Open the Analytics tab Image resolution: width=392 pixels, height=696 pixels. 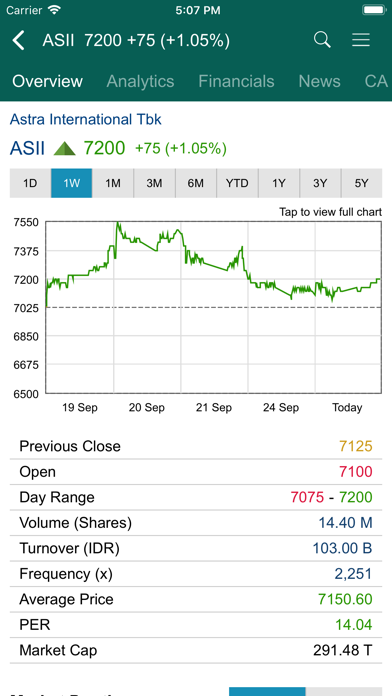pos(140,81)
